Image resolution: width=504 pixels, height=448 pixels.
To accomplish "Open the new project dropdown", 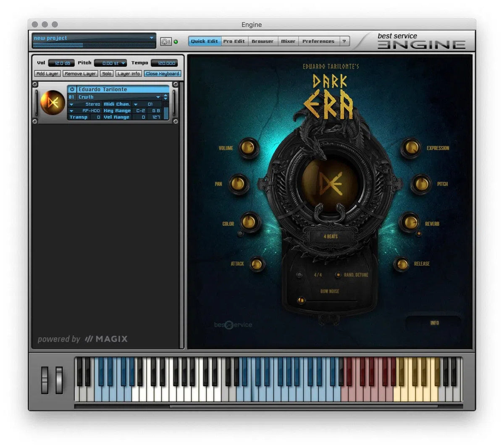I will [151, 38].
